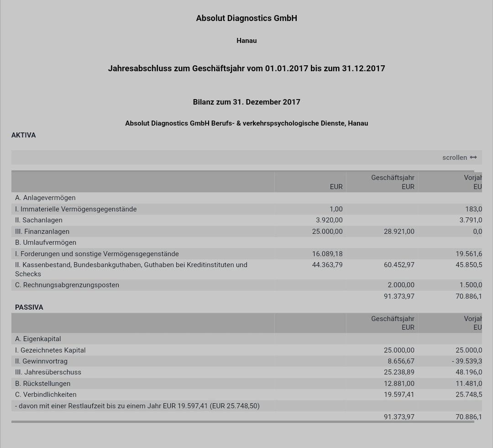This screenshot has width=493, height=448.
Task: Click the value 60.452,97 in Kassenbestand row
Action: tap(399, 265)
